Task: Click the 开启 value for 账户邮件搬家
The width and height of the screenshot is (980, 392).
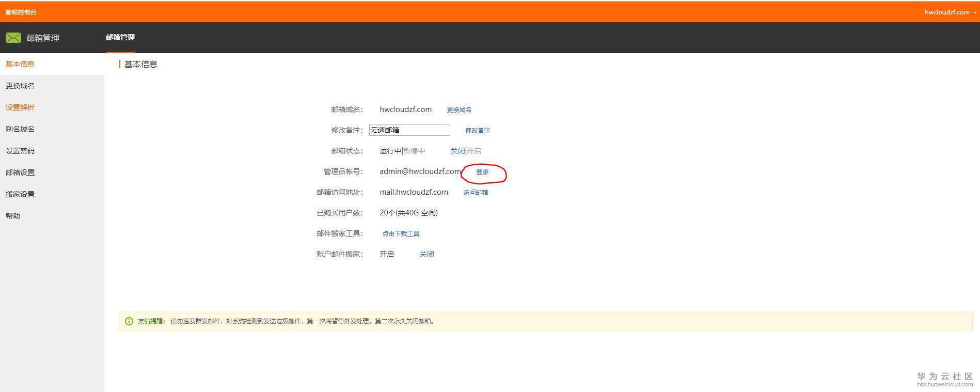Action: 387,254
